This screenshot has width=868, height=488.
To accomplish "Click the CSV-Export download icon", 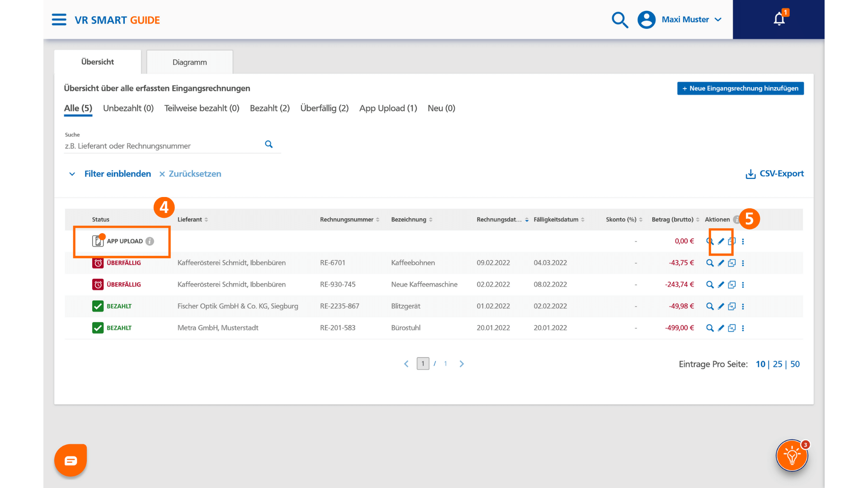I will pos(750,174).
